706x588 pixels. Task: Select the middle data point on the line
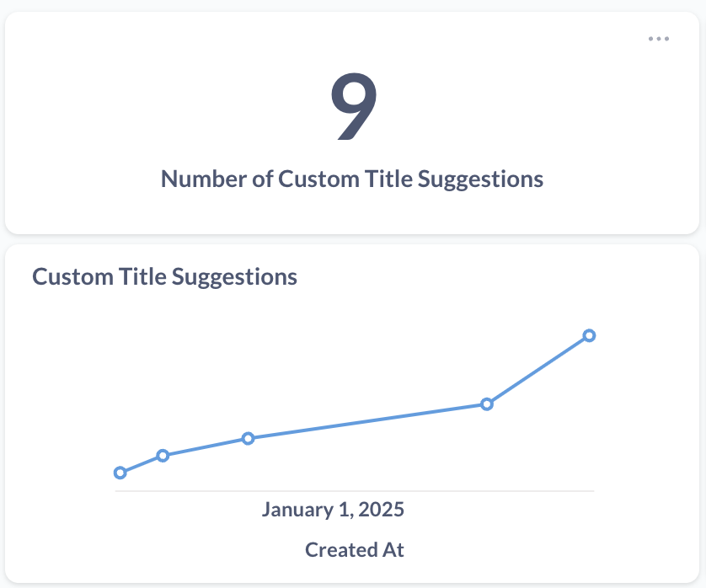point(248,438)
